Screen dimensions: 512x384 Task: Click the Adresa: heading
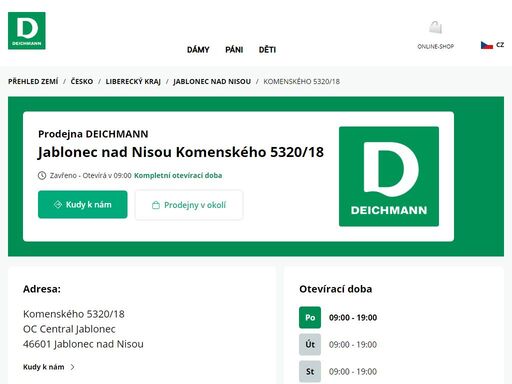[42, 289]
